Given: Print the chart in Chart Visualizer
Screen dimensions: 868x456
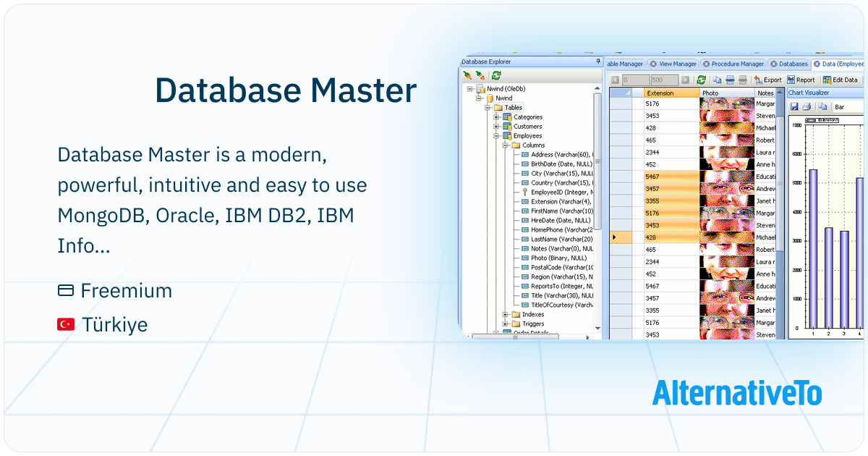Looking at the screenshot, I should tap(807, 106).
